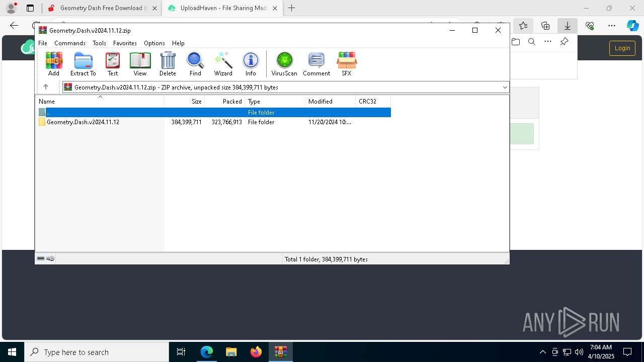
Task: Open the Tools menu
Action: point(99,43)
